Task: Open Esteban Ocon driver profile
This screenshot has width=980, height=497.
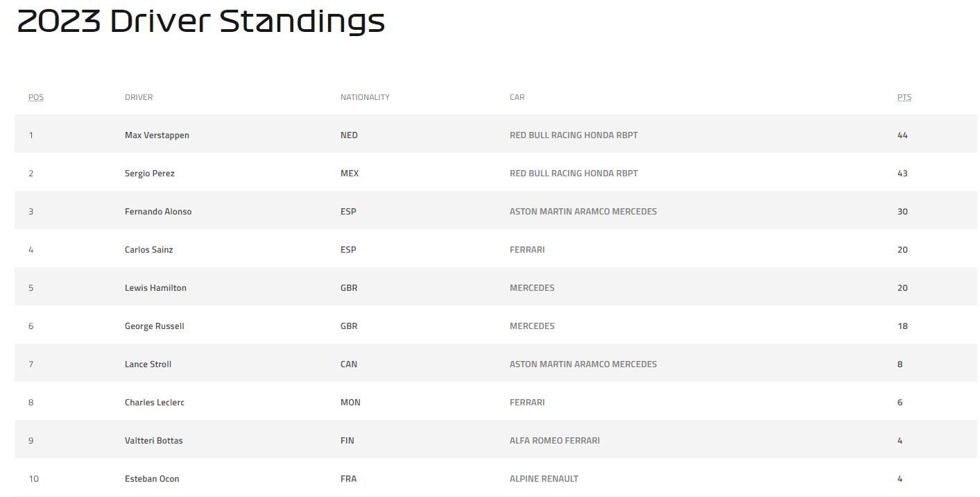Action: 152,479
